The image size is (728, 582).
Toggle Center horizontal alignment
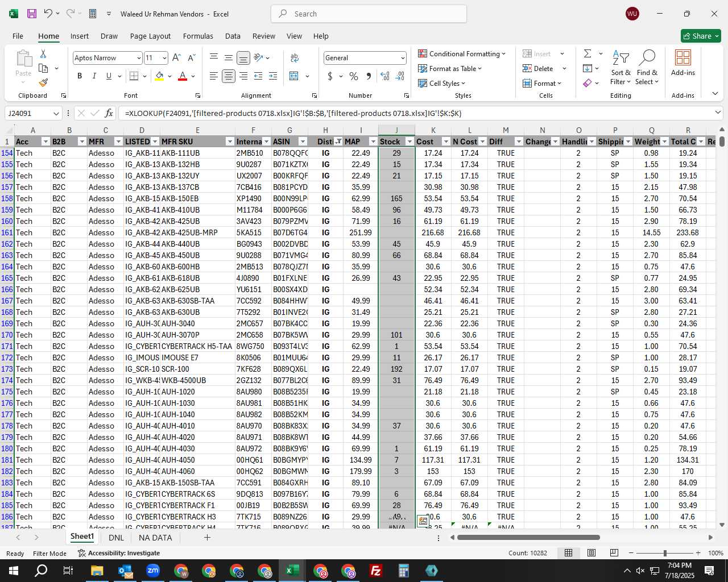229,76
